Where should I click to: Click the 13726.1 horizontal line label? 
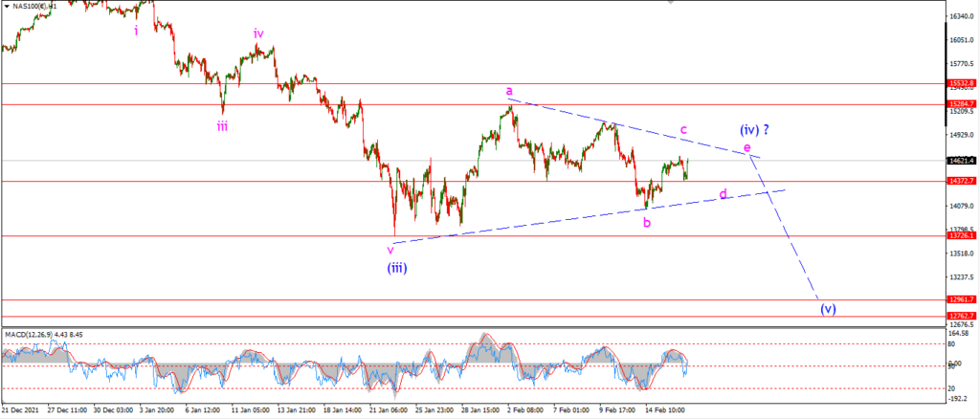(961, 236)
